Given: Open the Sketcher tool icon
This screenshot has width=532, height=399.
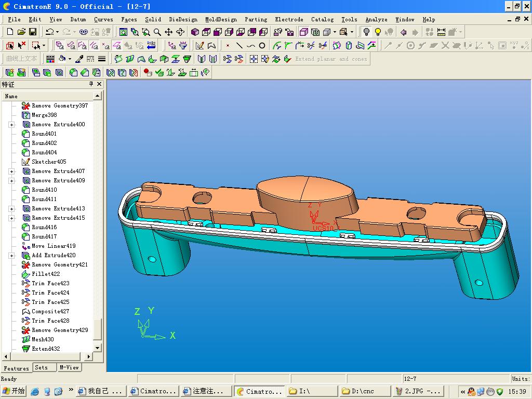Looking at the screenshot, I should (199, 46).
